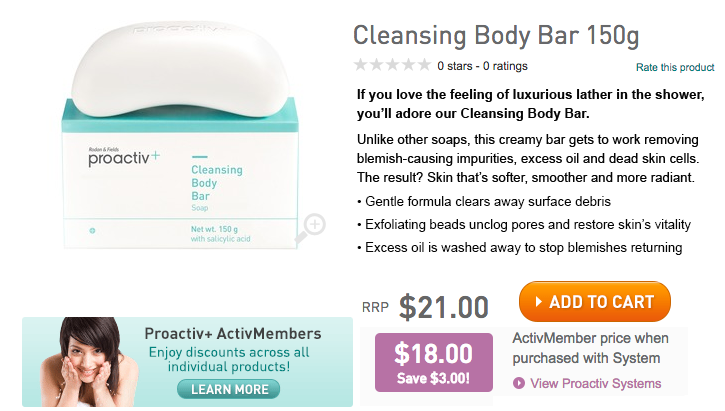Viewport: 725px width, 411px height.
Task: Select the first rating star
Action: coord(361,65)
